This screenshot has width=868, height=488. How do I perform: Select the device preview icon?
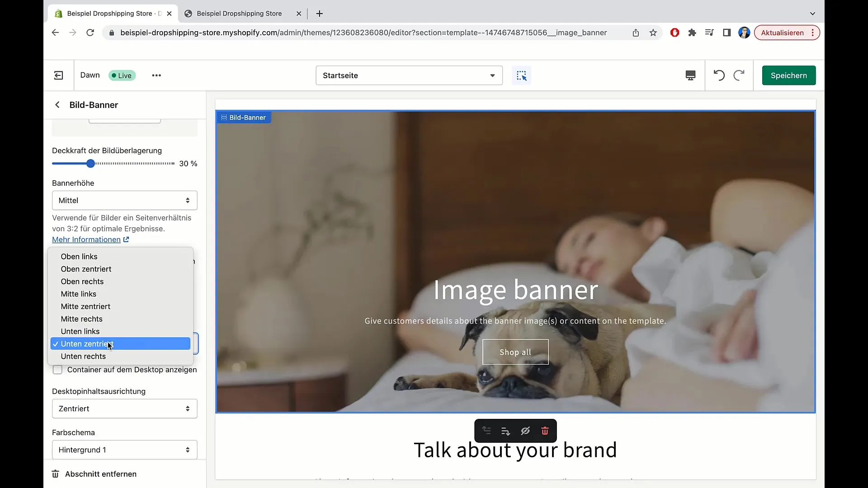pos(690,75)
